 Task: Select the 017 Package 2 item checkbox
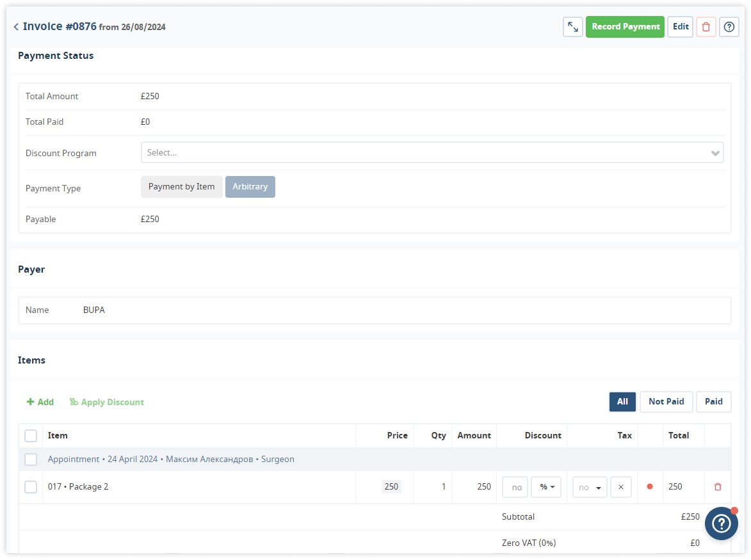(x=31, y=487)
